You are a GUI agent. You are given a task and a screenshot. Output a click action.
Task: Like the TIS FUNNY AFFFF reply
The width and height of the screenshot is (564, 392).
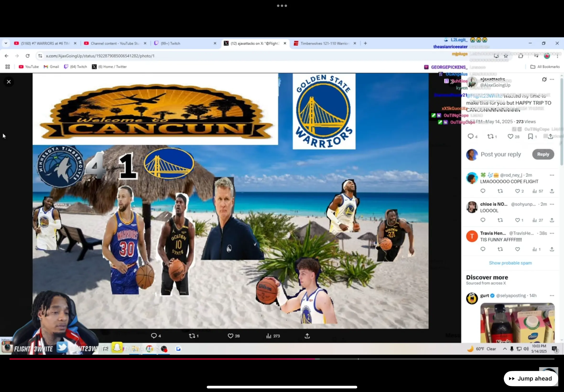coord(517,249)
